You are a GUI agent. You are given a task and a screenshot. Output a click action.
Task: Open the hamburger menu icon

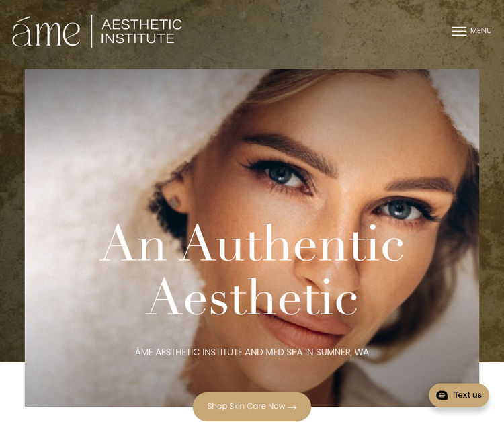click(x=459, y=31)
